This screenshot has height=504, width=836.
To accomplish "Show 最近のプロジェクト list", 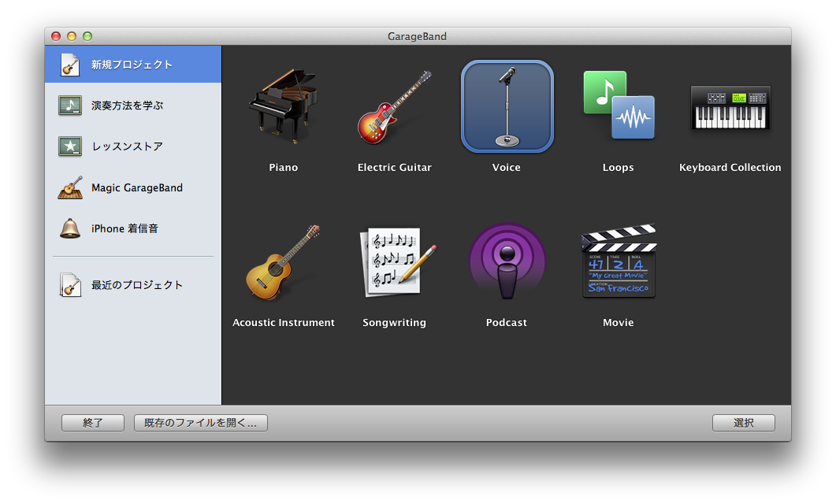I will 132,284.
